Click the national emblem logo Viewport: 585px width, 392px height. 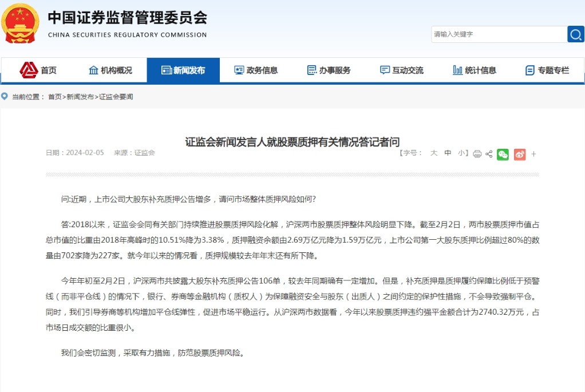pyautogui.click(x=20, y=23)
